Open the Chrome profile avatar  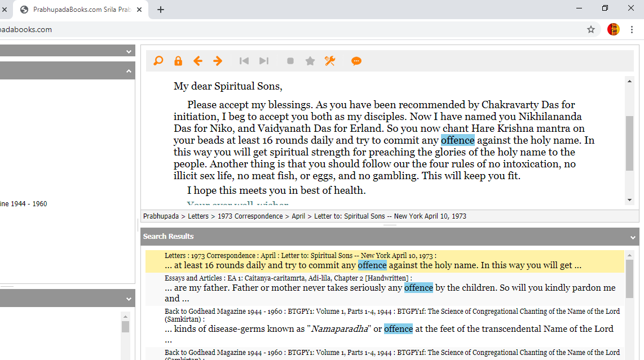click(x=613, y=29)
